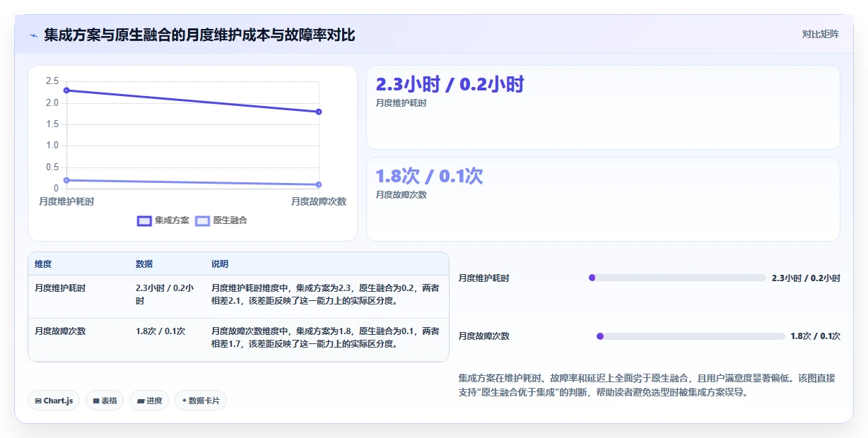Click the 进度 tag chip

149,401
